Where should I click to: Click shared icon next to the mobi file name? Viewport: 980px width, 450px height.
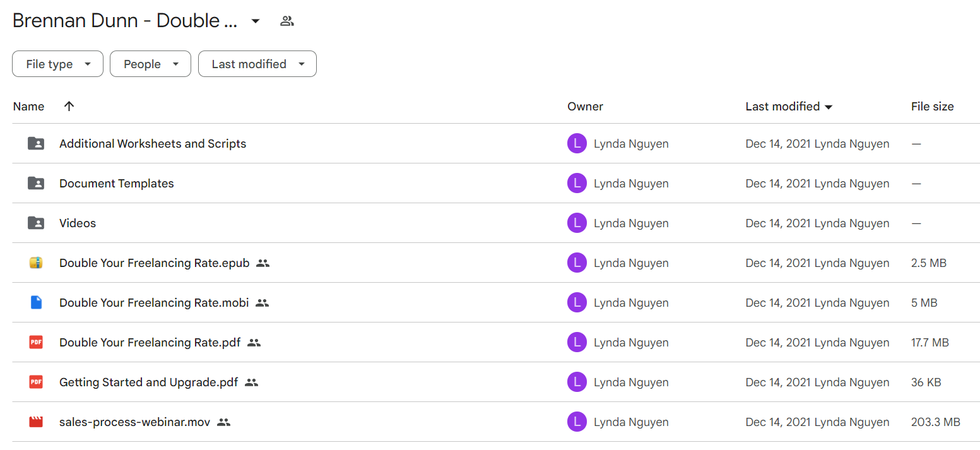[263, 303]
